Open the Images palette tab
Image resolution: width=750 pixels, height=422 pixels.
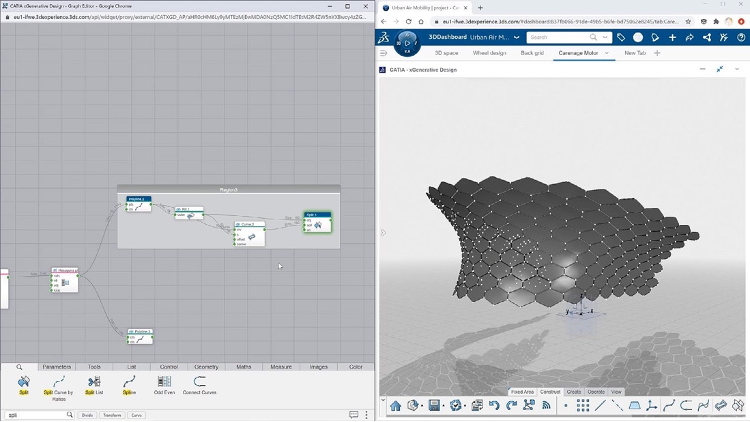click(319, 367)
